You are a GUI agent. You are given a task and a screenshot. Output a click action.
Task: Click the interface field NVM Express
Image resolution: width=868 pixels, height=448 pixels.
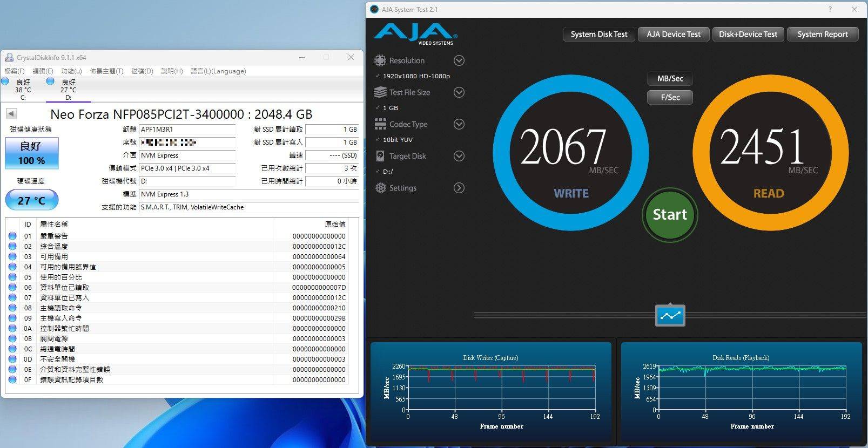point(187,155)
